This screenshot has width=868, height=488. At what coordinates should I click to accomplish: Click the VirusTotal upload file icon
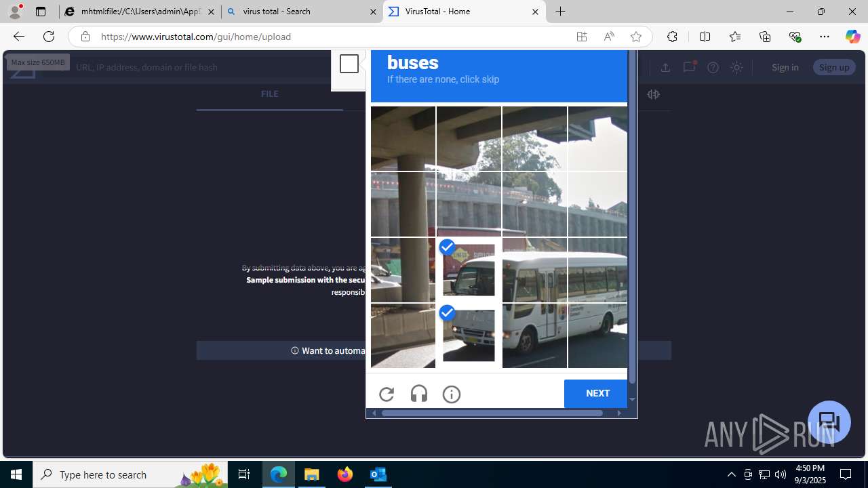(x=665, y=67)
